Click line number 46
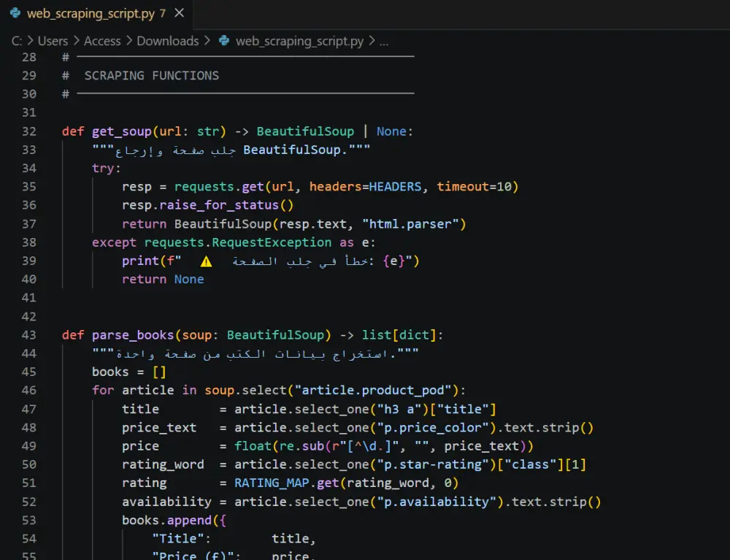 (29, 390)
